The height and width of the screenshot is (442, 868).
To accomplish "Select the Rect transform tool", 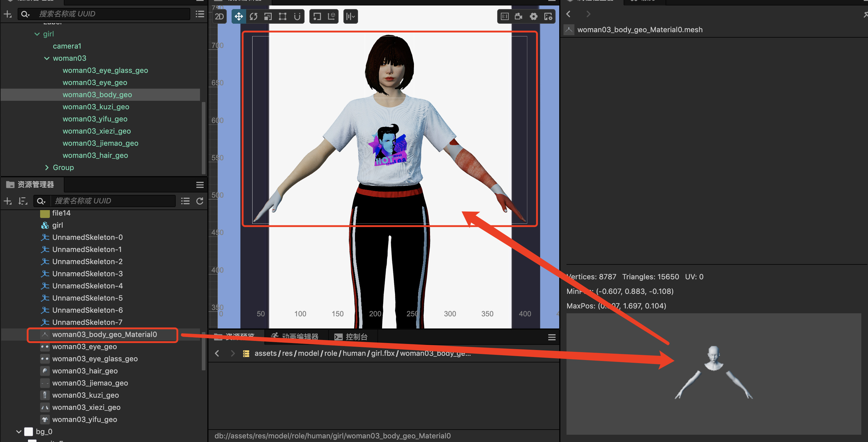I will [282, 16].
